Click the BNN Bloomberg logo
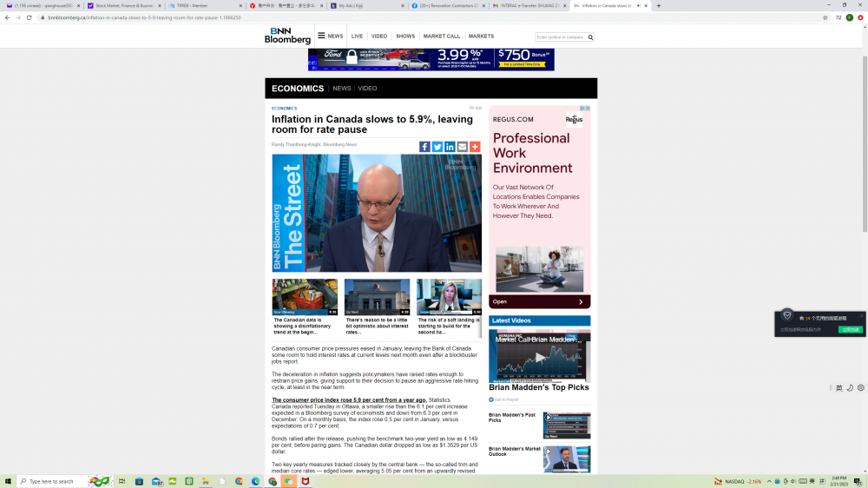This screenshot has width=868, height=488. coord(287,36)
